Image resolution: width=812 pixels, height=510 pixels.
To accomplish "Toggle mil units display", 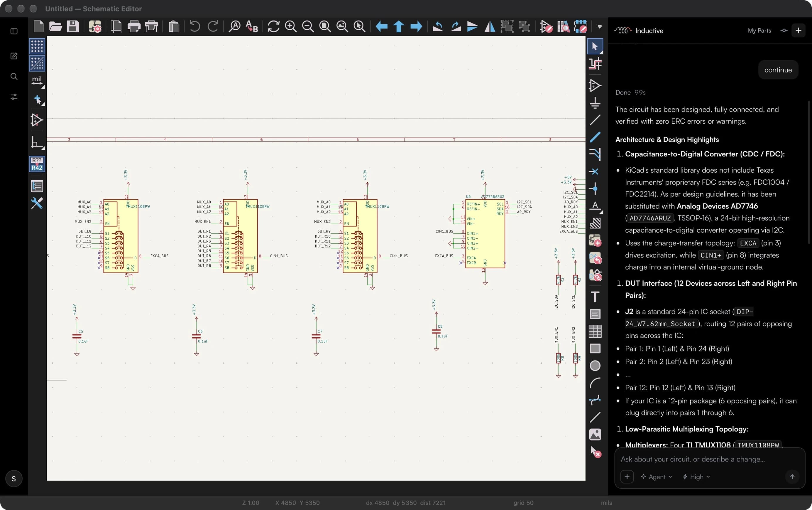I will coord(37,81).
